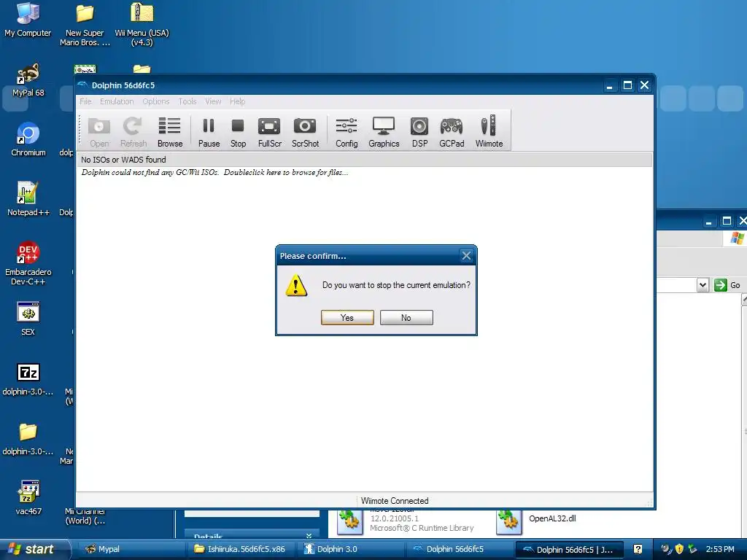The height and width of the screenshot is (560, 747).
Task: Open the Config settings icon
Action: [x=347, y=132]
